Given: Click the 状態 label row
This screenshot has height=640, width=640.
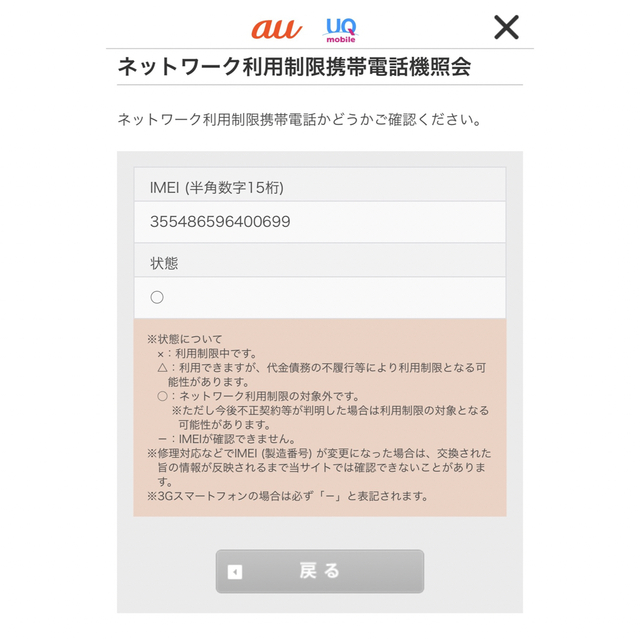Looking at the screenshot, I should tap(320, 260).
